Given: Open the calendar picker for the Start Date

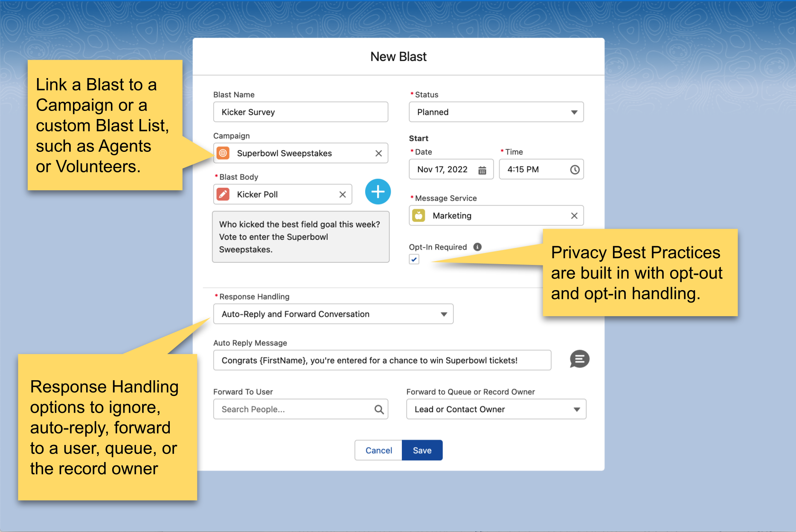Looking at the screenshot, I should click(x=482, y=169).
